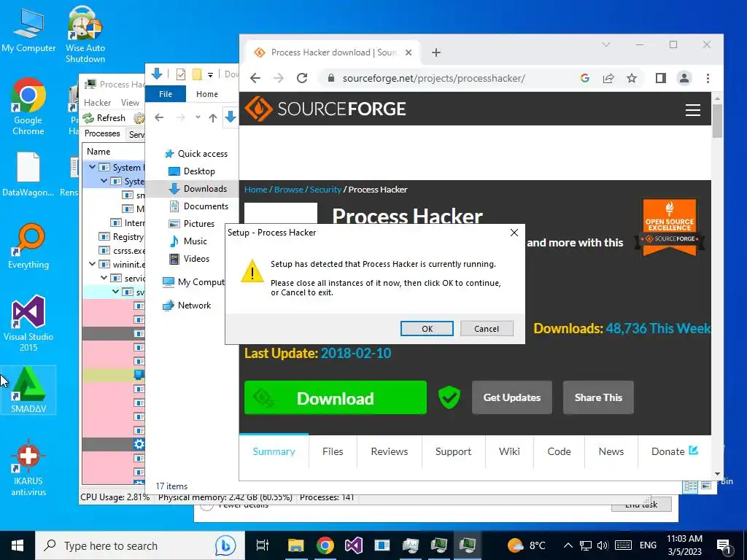Click Cancel in the Setup dialog
The height and width of the screenshot is (560, 747).
487,329
